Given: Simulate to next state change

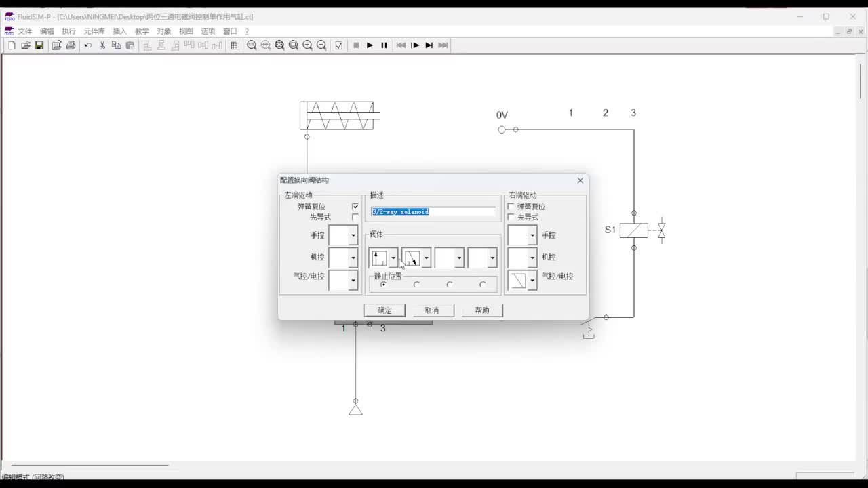Looking at the screenshot, I should (429, 45).
